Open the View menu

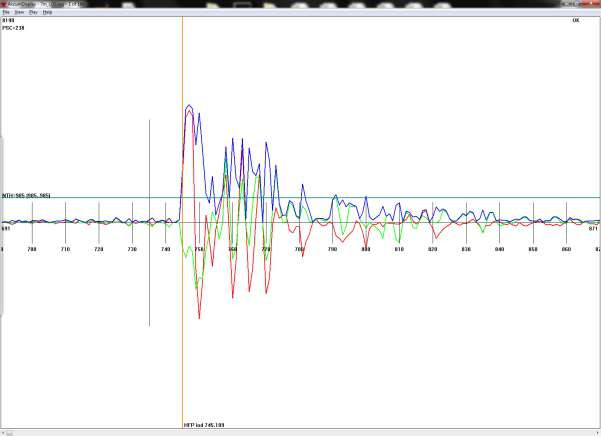[x=19, y=12]
